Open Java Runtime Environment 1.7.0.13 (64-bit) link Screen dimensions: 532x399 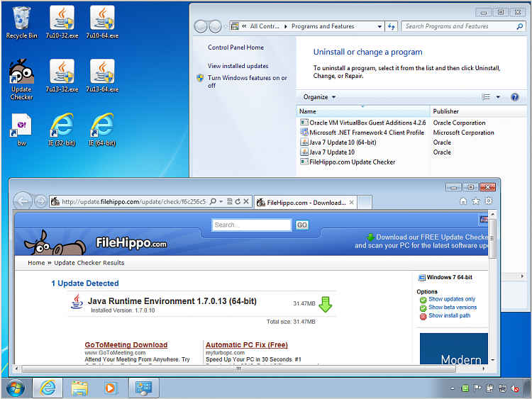point(172,301)
